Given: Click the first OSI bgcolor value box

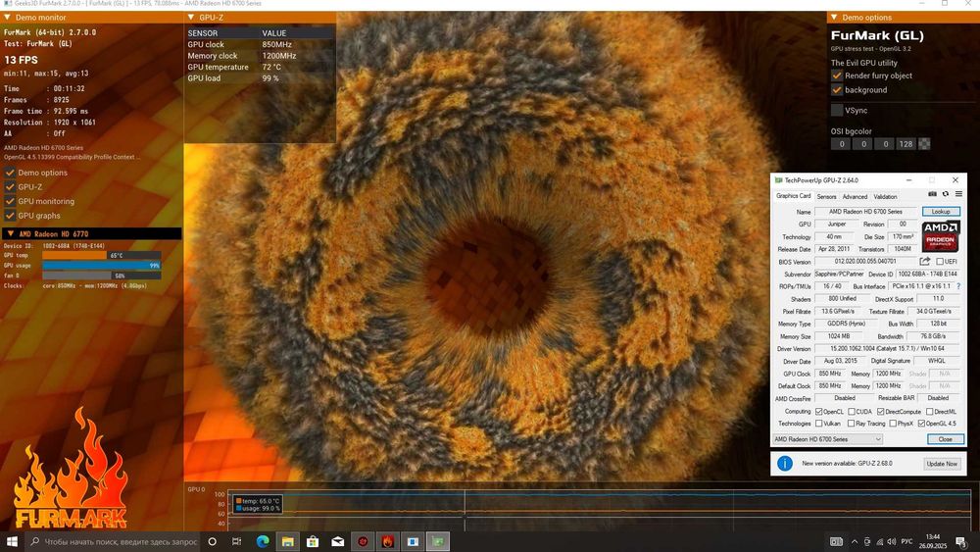Looking at the screenshot, I should pyautogui.click(x=841, y=144).
